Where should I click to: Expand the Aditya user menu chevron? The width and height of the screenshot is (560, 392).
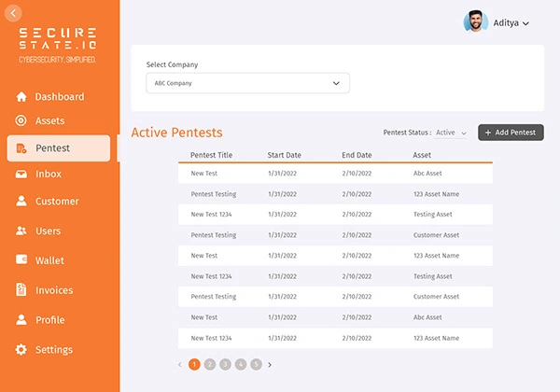tap(525, 23)
